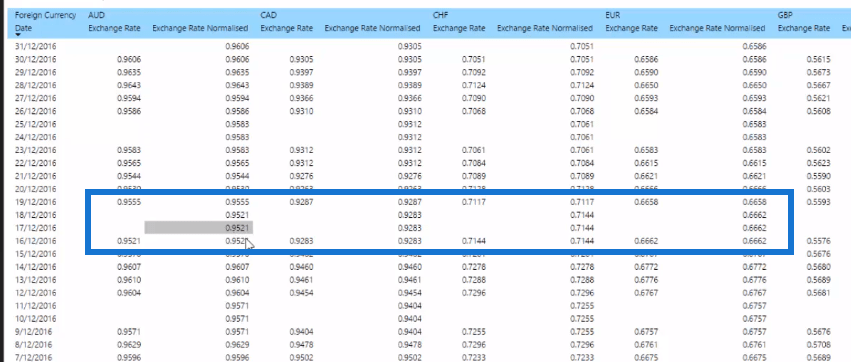The height and width of the screenshot is (362, 851).
Task: Click CAD Exchange Rate value 0.9397 for 29/12/2016
Action: [x=301, y=73]
